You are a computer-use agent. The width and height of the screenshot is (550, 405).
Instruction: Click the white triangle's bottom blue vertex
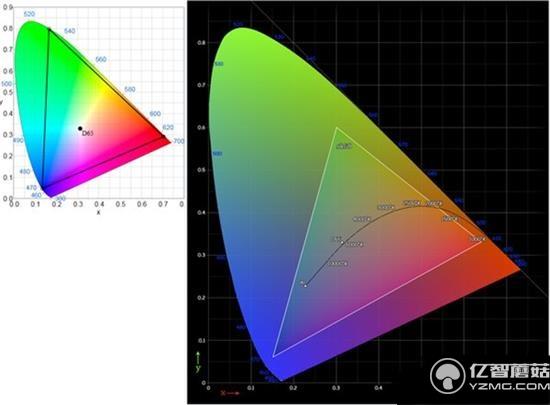[273, 357]
